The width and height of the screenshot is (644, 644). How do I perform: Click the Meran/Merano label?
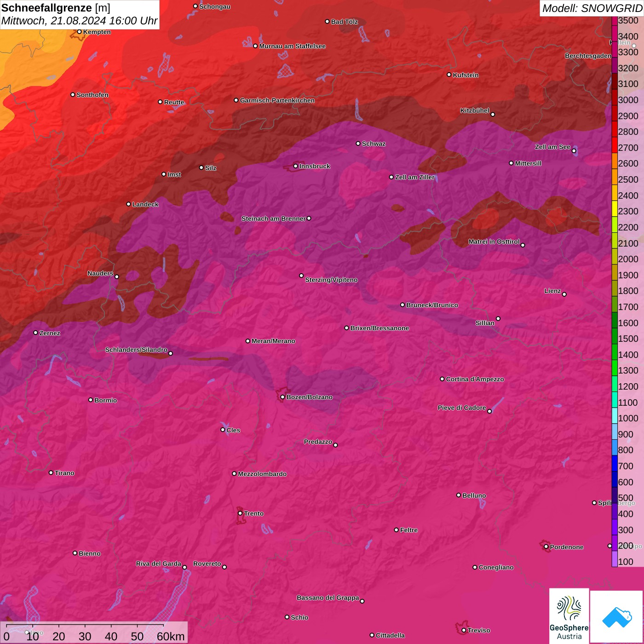(273, 341)
